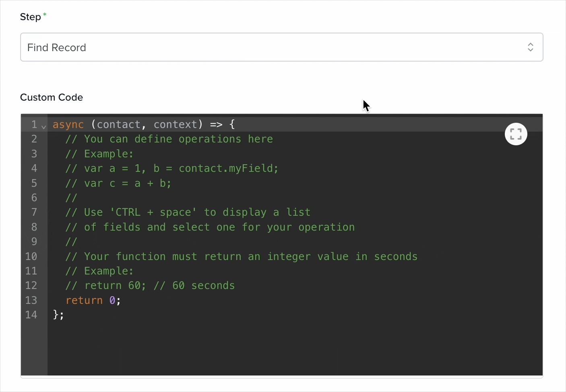Image resolution: width=566 pixels, height=392 pixels.
Task: Expand the code editor to fullscreen
Action: [516, 134]
